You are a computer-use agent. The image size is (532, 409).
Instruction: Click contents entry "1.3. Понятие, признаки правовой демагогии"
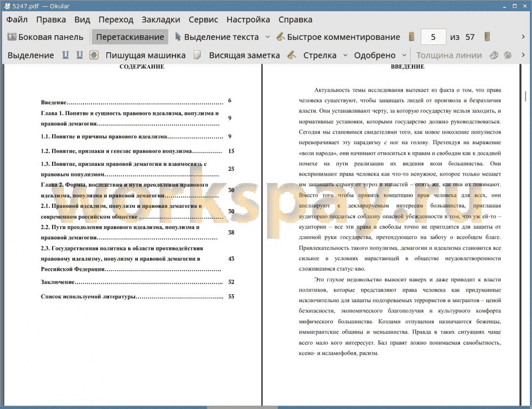pos(130,169)
